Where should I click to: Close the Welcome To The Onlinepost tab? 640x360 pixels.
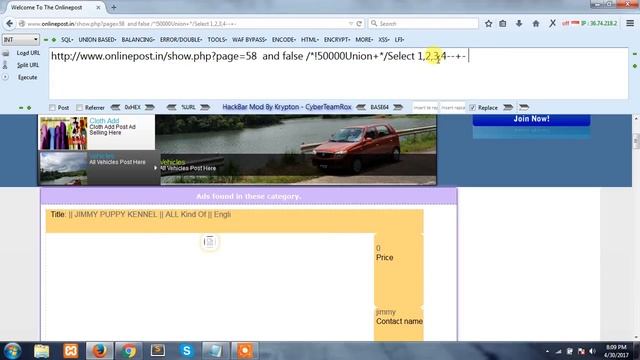[98, 7]
